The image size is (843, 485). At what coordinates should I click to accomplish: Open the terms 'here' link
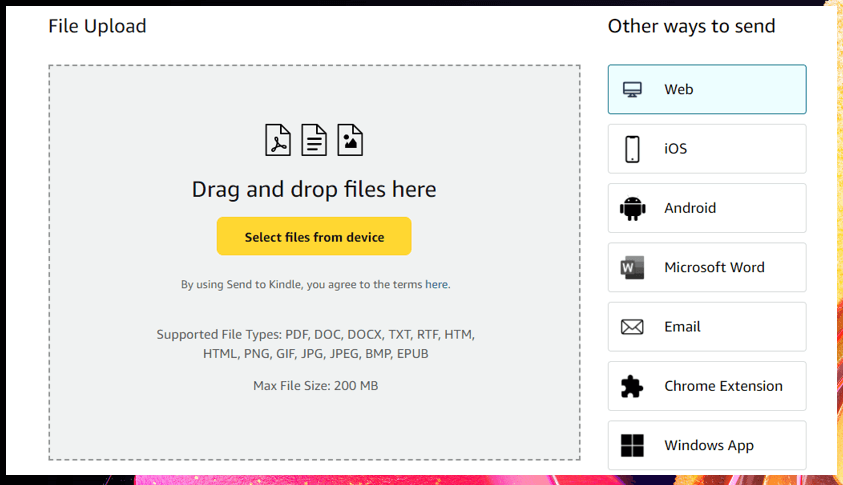tap(437, 284)
